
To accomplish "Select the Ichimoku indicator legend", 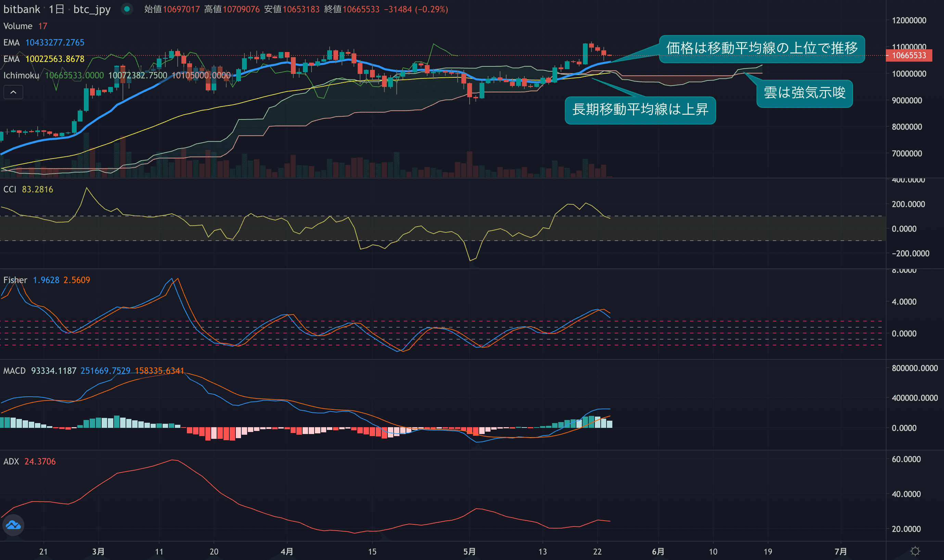I will (x=21, y=75).
